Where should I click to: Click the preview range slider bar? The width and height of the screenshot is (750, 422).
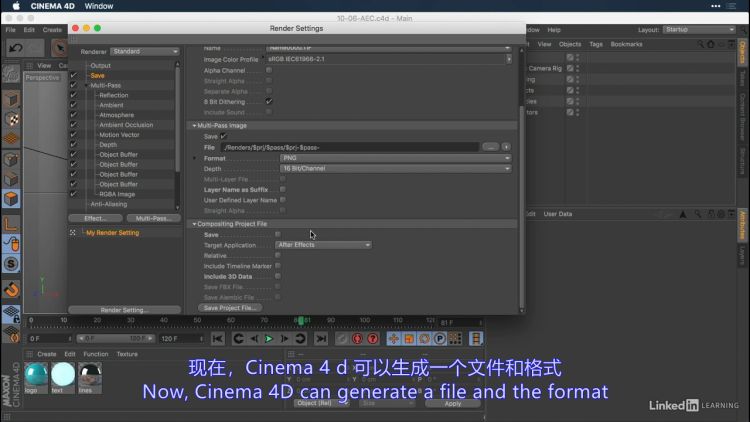pyautogui.click(x=115, y=339)
